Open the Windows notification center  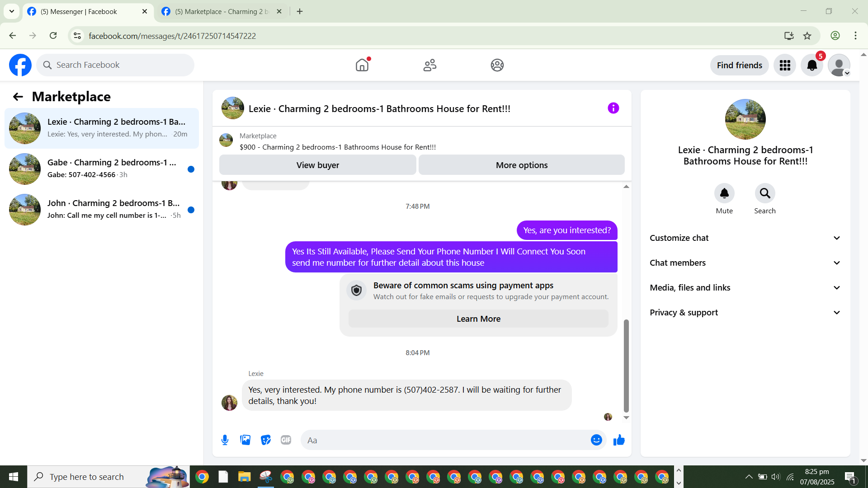[x=850, y=477]
